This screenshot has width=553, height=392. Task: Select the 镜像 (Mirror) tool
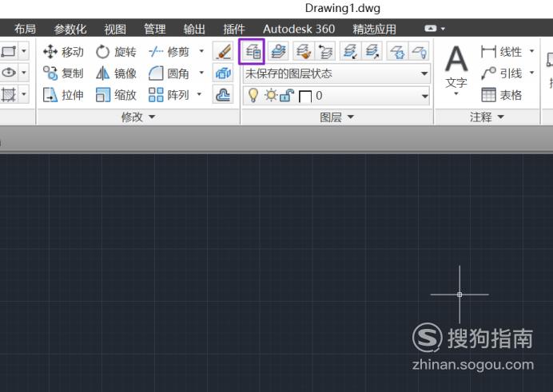click(x=116, y=73)
